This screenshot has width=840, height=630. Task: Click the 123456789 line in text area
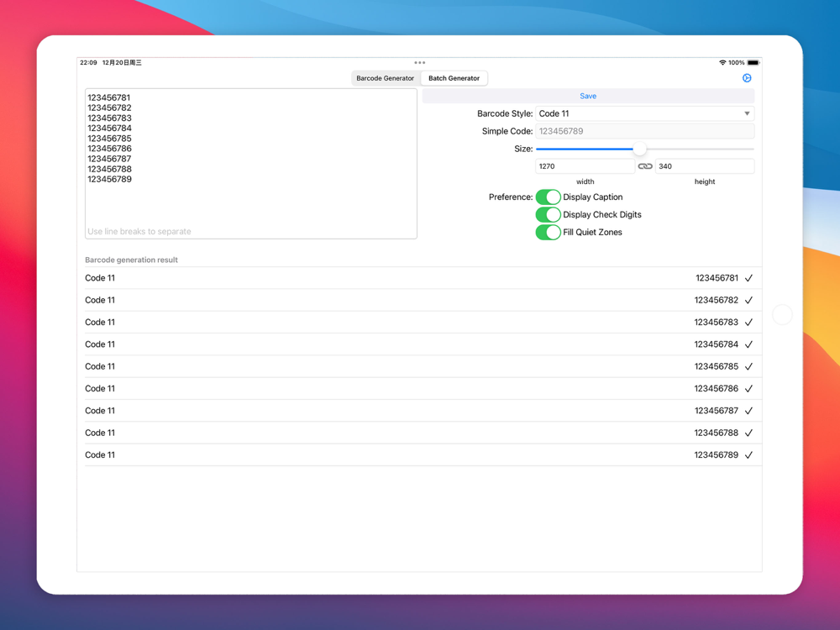tap(109, 179)
